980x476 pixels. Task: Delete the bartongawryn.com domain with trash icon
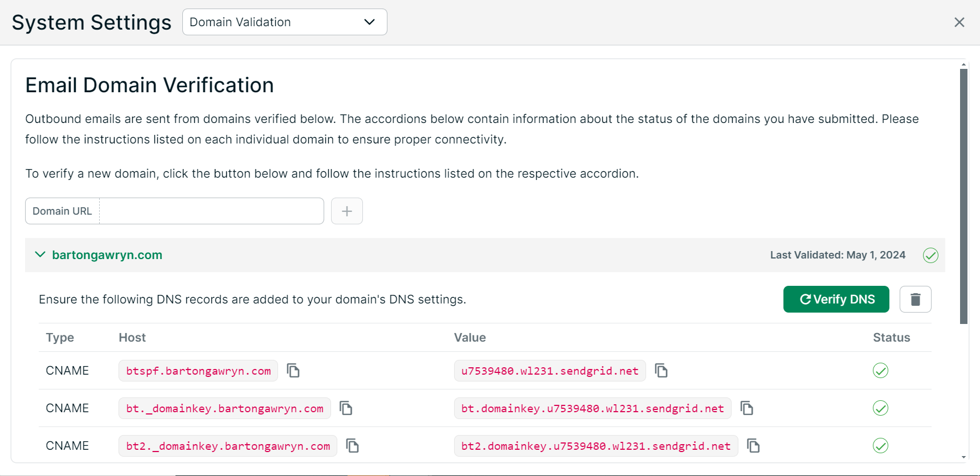coord(915,299)
